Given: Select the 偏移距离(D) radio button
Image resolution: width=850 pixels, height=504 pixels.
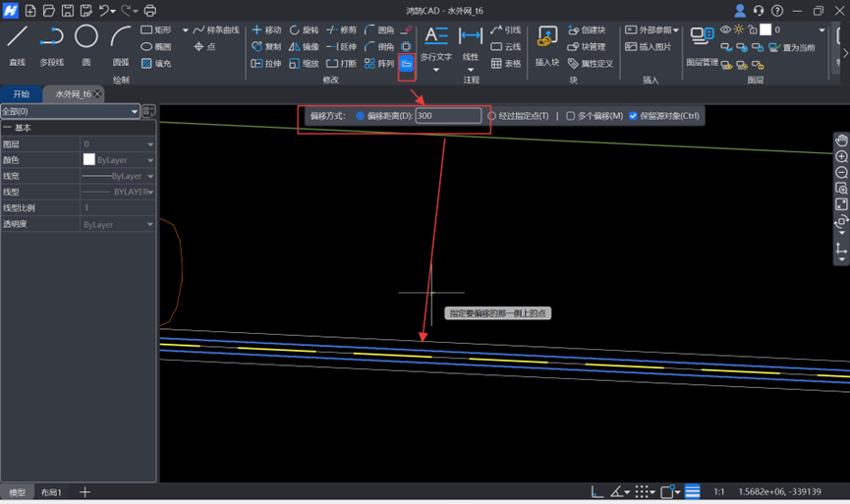Looking at the screenshot, I should 361,116.
